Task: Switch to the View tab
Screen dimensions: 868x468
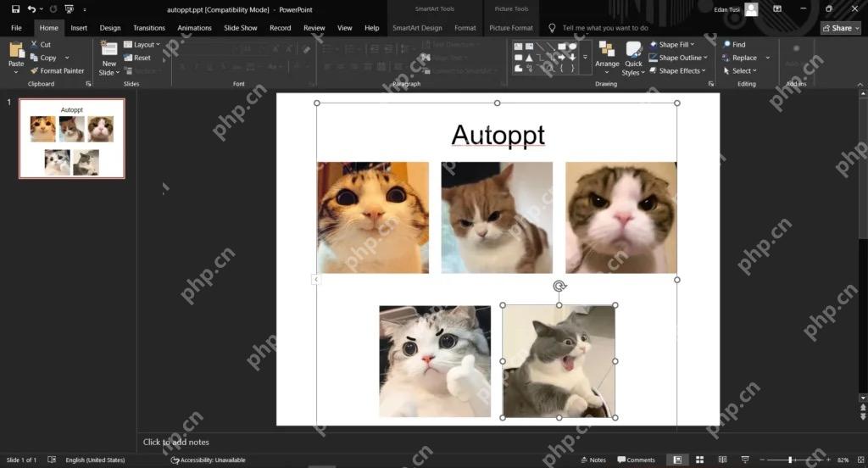Action: click(x=344, y=28)
